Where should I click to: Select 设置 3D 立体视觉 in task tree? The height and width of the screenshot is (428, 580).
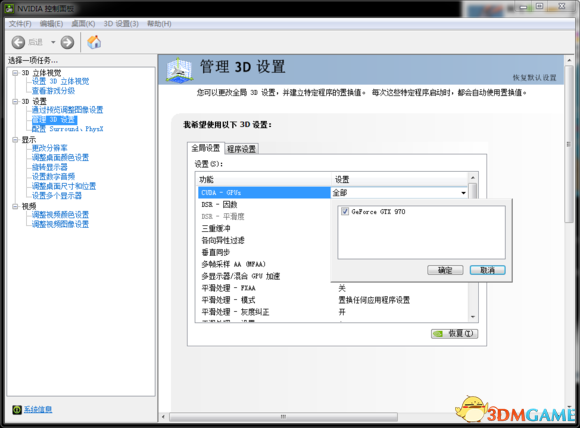pos(60,81)
